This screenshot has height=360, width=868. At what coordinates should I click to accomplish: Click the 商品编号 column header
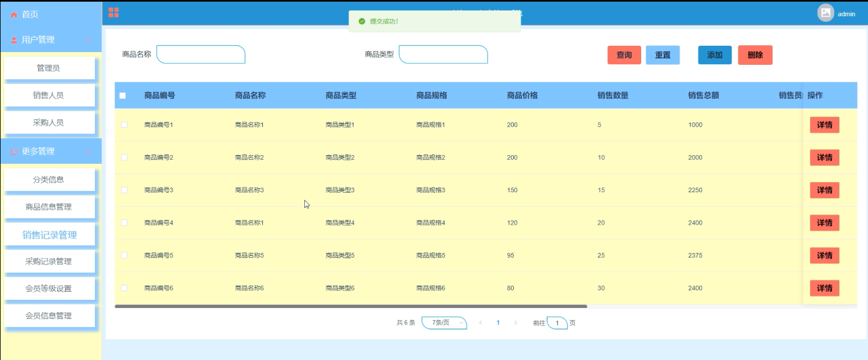tap(160, 95)
